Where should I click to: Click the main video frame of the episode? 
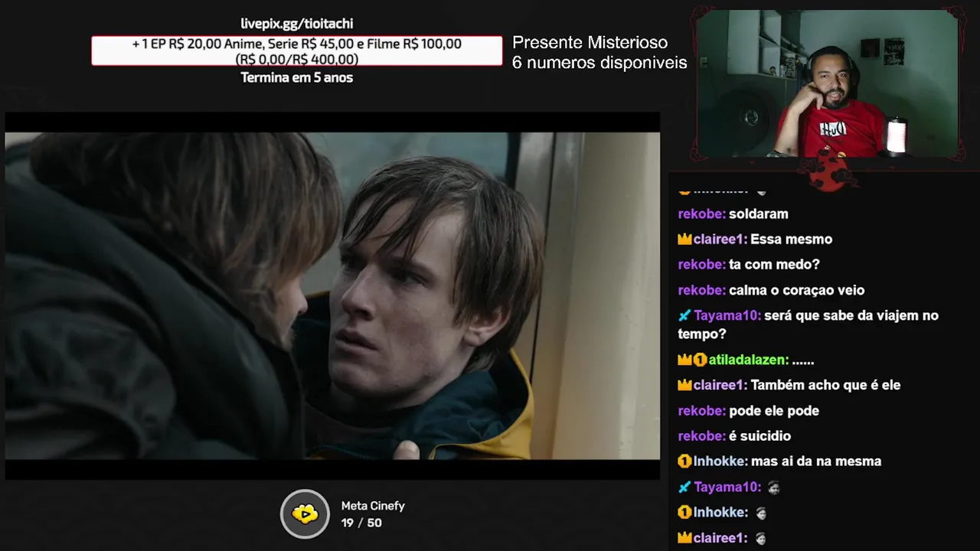point(332,295)
